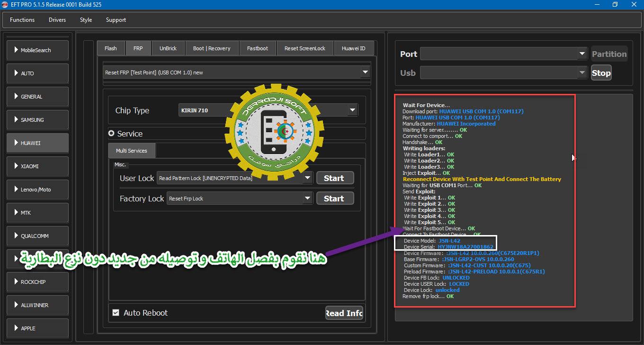644x345 pixels.
Task: Click the Partition button
Action: tap(609, 54)
